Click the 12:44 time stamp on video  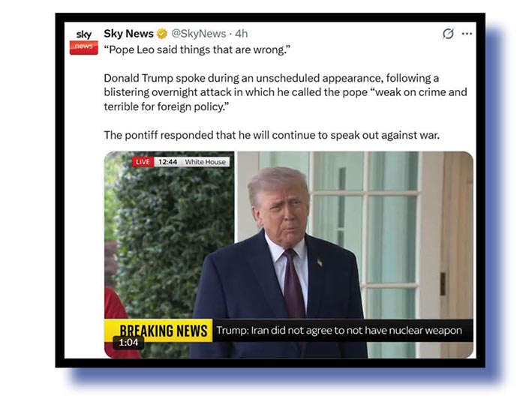point(167,162)
